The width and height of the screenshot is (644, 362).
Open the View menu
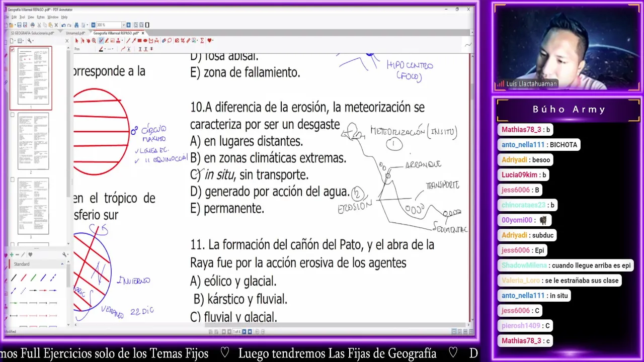click(x=31, y=17)
